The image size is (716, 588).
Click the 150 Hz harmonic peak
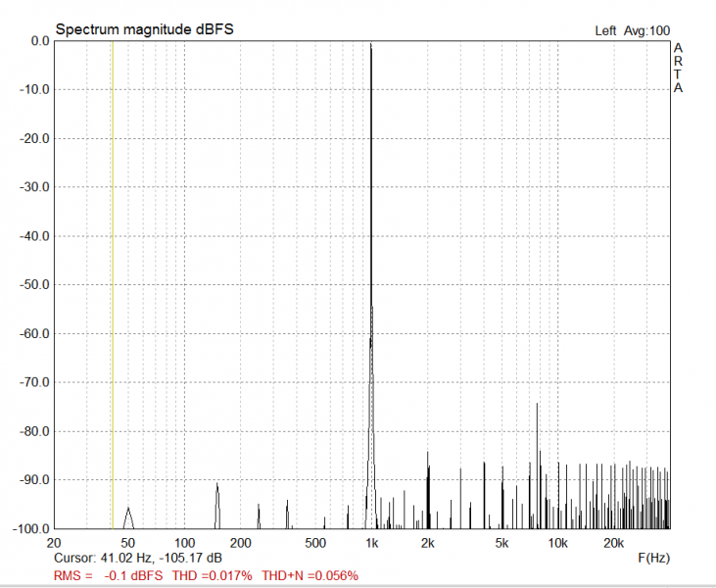pyautogui.click(x=217, y=506)
